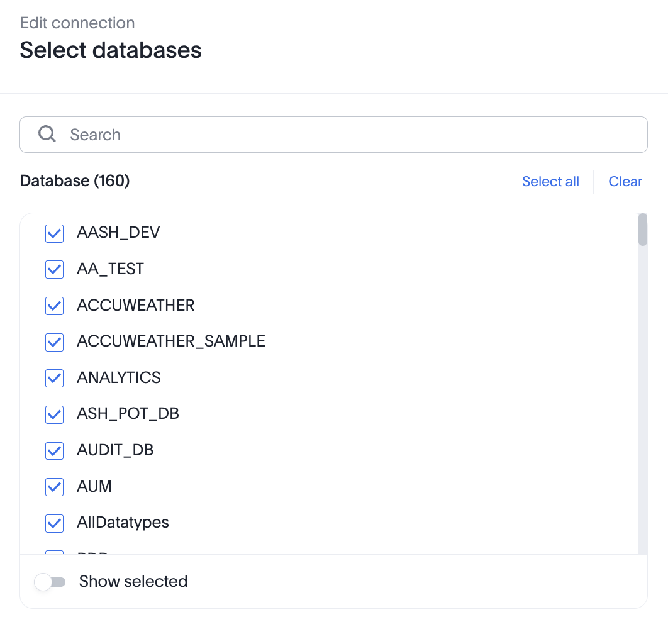Click Clear to deselect all databases
Screen dimensions: 668x644
[x=625, y=181]
